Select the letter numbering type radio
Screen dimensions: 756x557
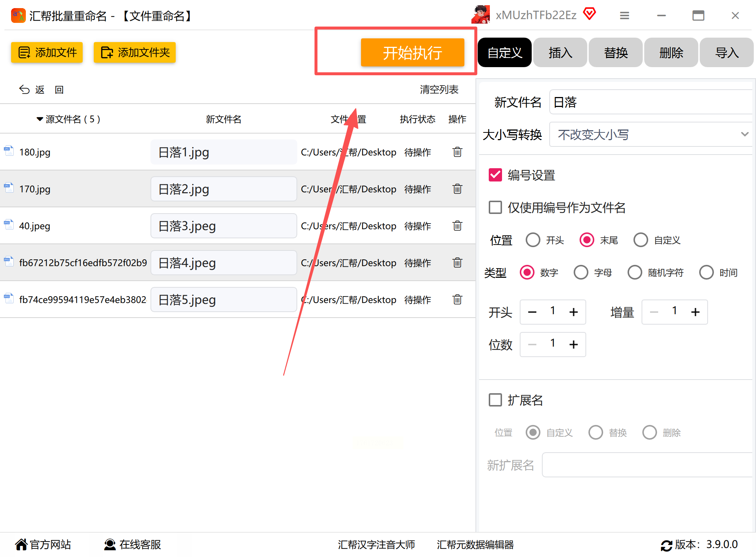click(581, 273)
